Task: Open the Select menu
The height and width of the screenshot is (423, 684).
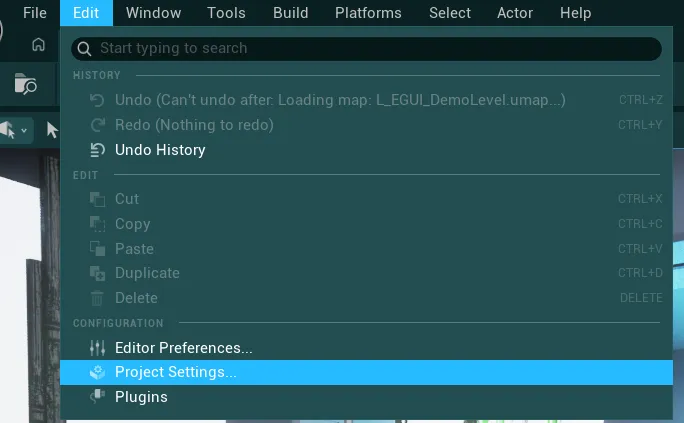Action: pos(450,13)
